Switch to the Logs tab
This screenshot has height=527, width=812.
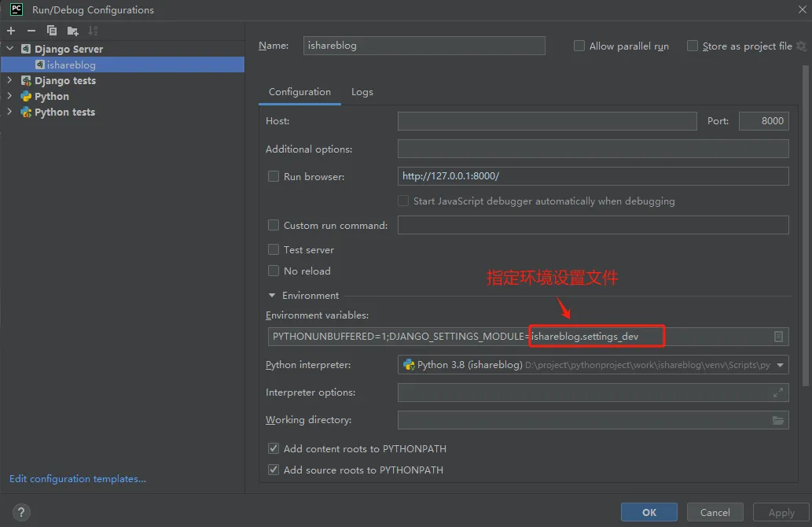[362, 92]
